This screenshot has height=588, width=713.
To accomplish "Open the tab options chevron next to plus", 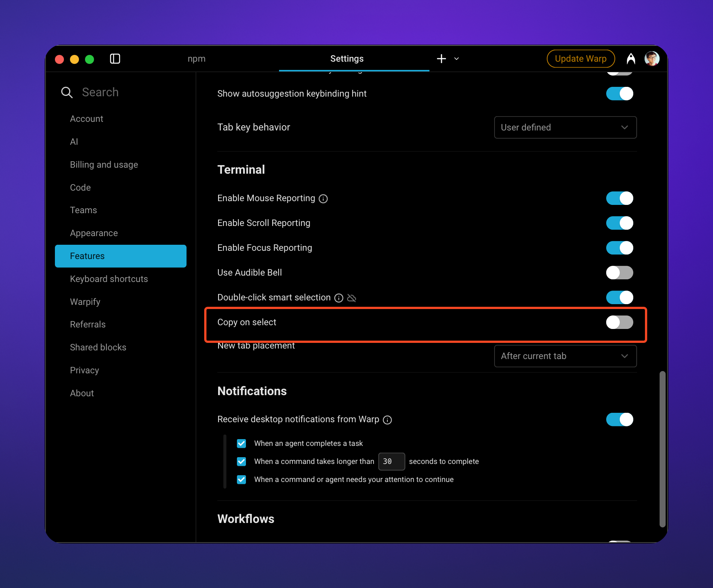I will (457, 59).
